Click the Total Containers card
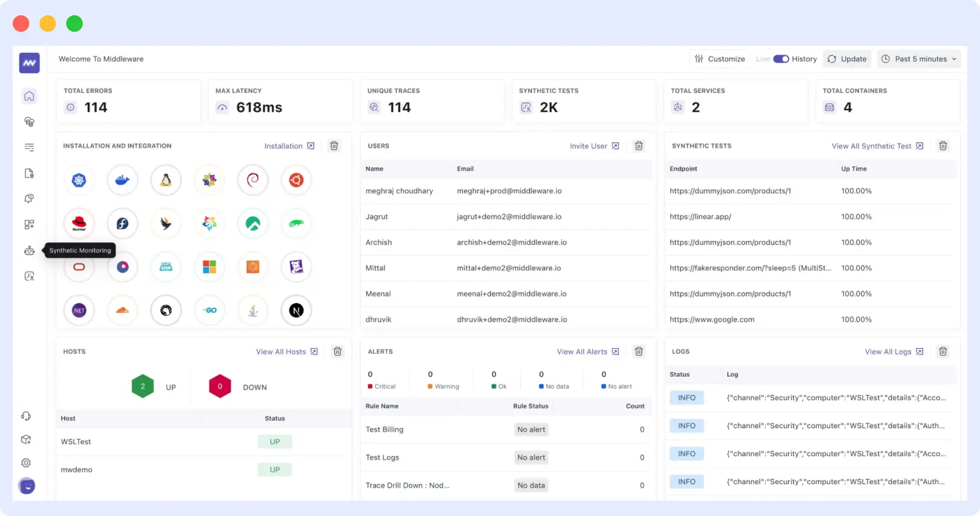 [x=888, y=101]
